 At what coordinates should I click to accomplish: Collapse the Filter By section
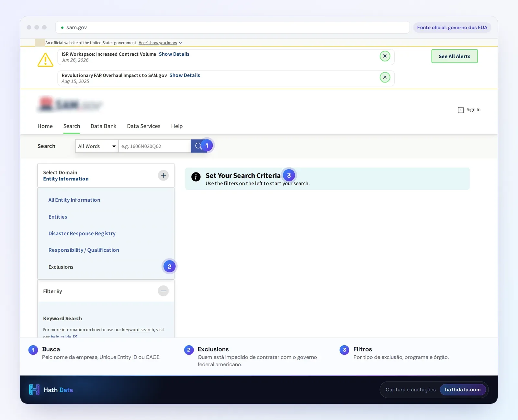pos(163,291)
